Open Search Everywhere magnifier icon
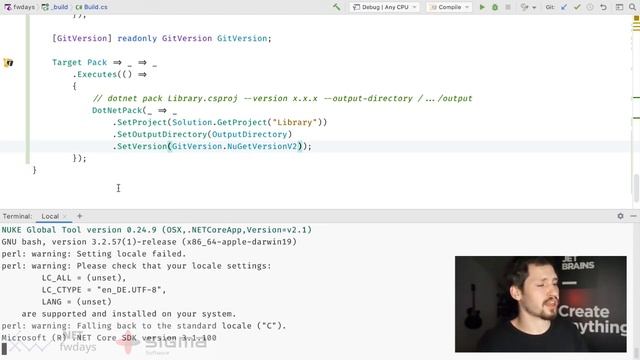Screen dimensions: 640x360 pyautogui.click(x=632, y=7)
